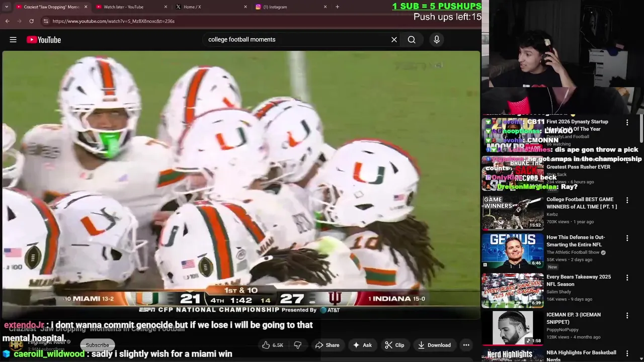Open options for College Football BEST GAME WINNERS
This screenshot has height=362, width=644.
[x=627, y=200]
